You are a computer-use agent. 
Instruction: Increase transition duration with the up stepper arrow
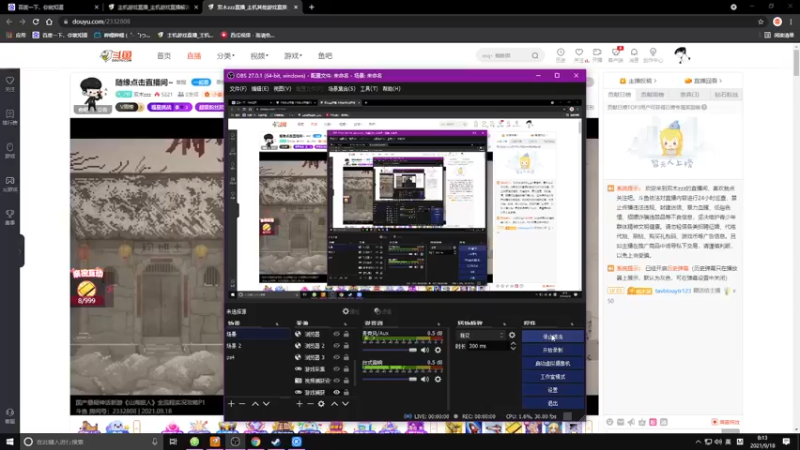click(x=513, y=343)
